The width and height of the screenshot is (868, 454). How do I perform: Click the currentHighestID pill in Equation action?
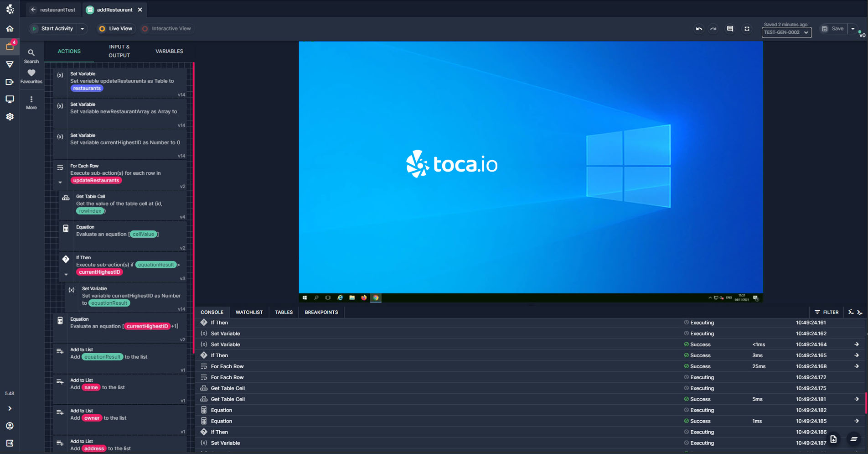(147, 327)
